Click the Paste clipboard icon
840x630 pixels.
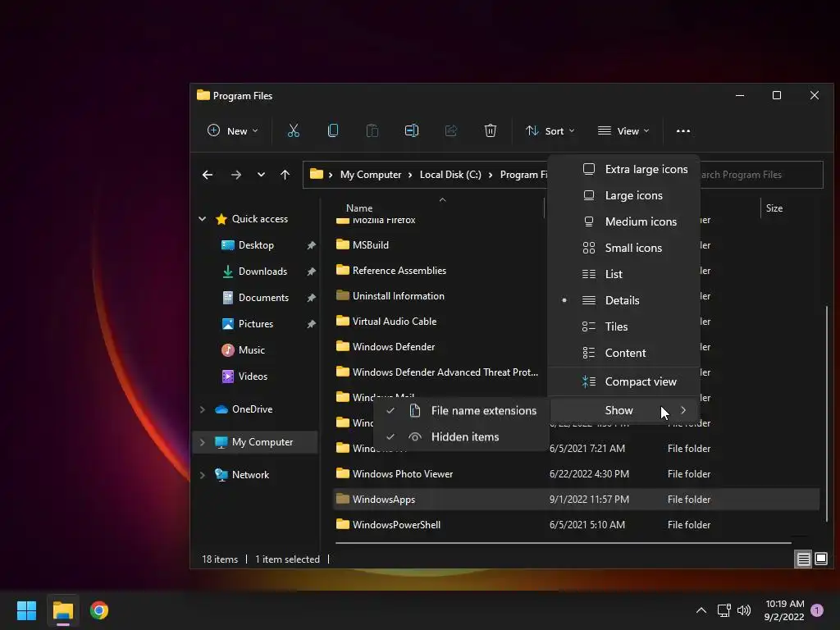pyautogui.click(x=372, y=130)
